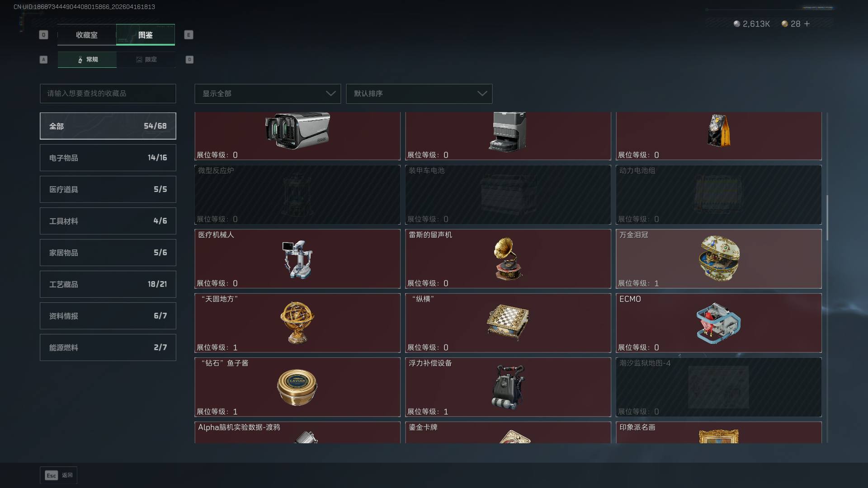
Task: Open the 默认排序 sort dropdown
Action: 419,94
